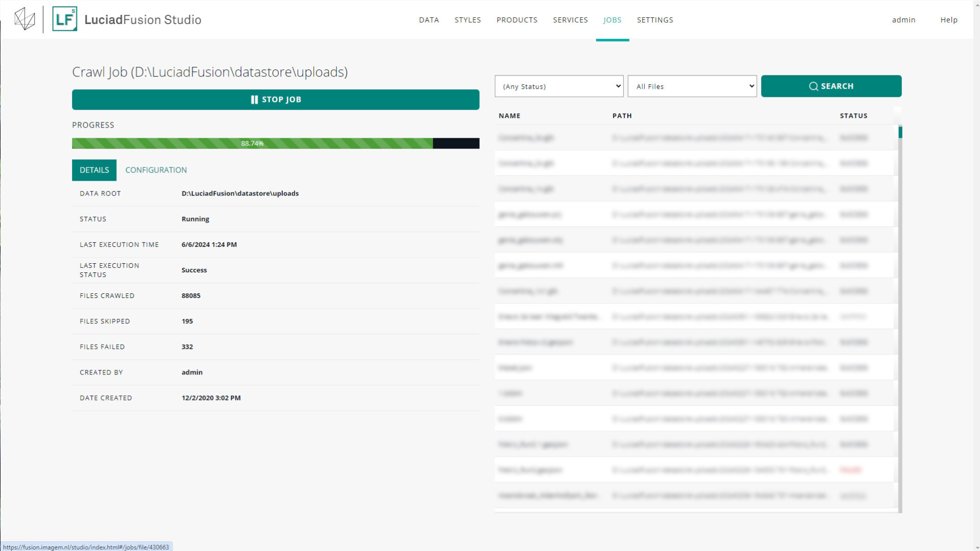This screenshot has width=980, height=551.
Task: Select the last execution time 6/6/2024 1:24 PM
Action: [209, 244]
